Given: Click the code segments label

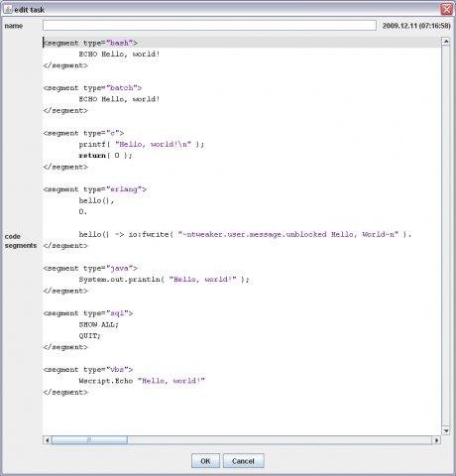Looking at the screenshot, I should click(21, 241).
